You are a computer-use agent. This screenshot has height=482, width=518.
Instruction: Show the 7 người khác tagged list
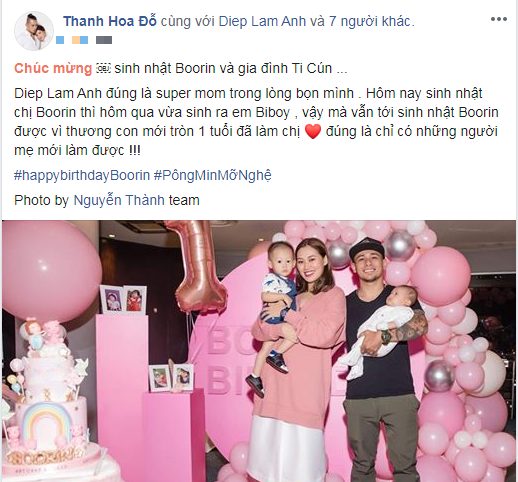371,21
